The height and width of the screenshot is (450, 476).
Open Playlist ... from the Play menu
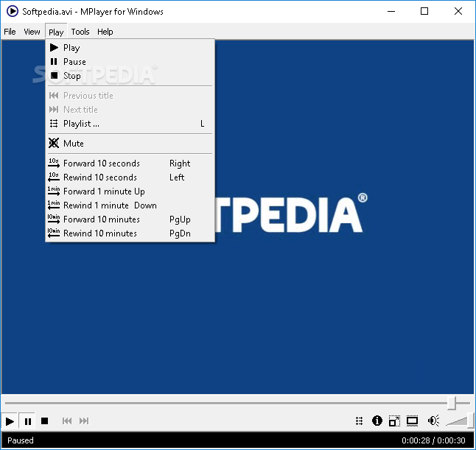(130, 124)
